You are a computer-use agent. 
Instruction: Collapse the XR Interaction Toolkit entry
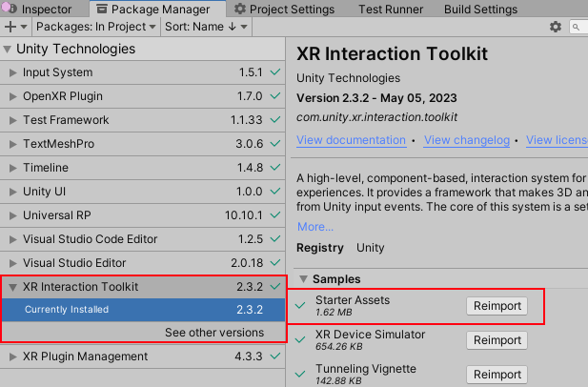point(12,286)
